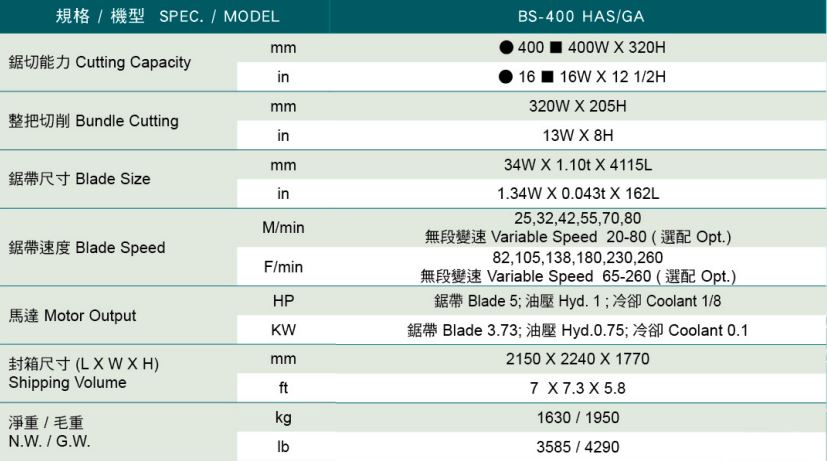
Task: Click the round-bar symbol before '400'
Action: click(506, 47)
